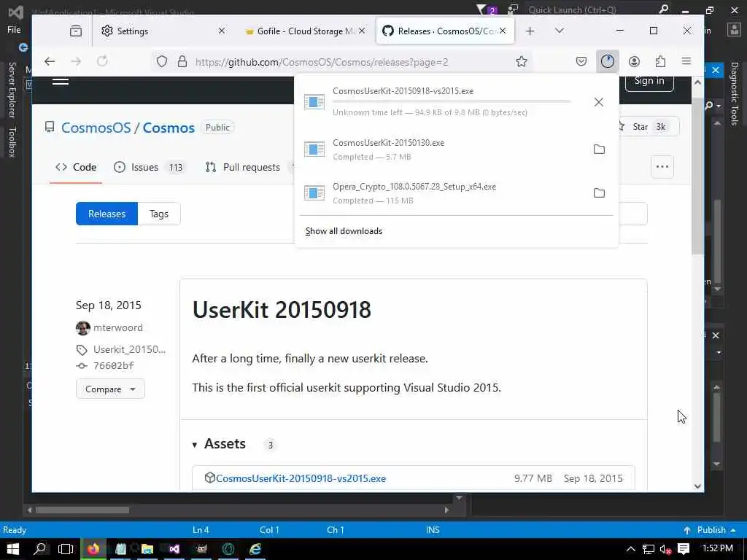Open the Compare dropdown
747x560 pixels.
coord(110,389)
